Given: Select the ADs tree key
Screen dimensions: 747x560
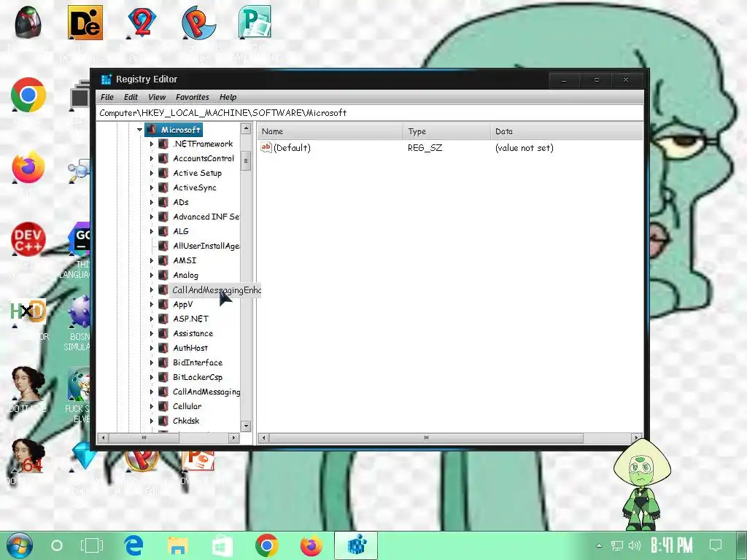Looking at the screenshot, I should 181,203.
